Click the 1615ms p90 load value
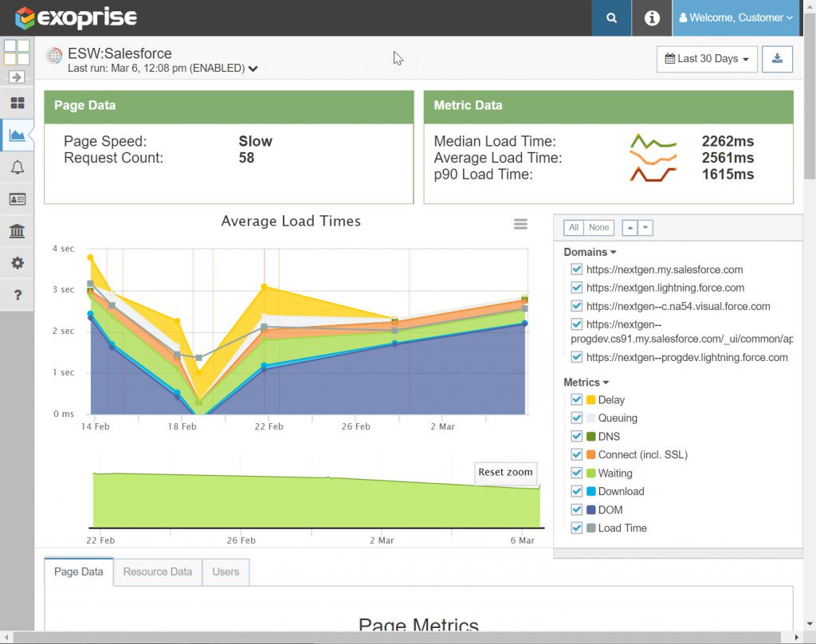Image resolution: width=816 pixels, height=644 pixels. click(x=728, y=175)
